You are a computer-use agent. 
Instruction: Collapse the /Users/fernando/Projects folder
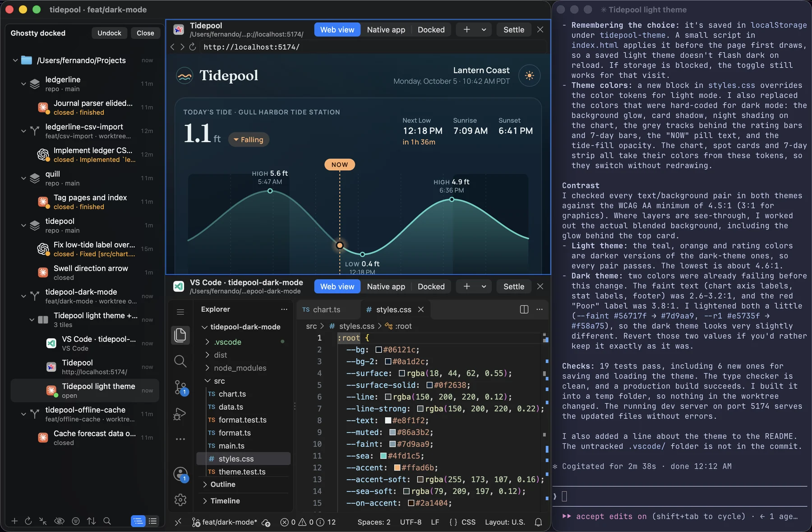[x=15, y=60]
